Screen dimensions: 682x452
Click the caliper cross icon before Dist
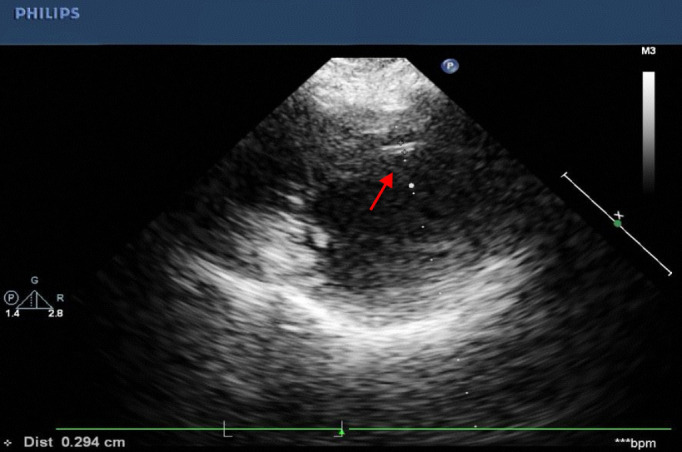(8, 443)
